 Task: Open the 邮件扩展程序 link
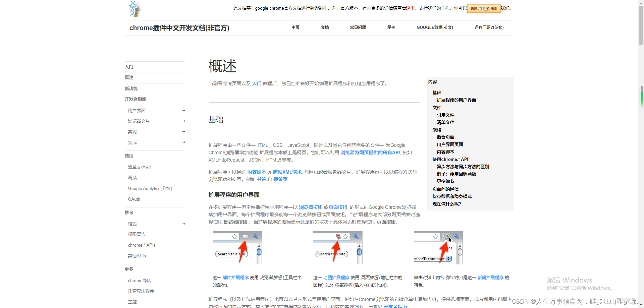click(x=235, y=278)
